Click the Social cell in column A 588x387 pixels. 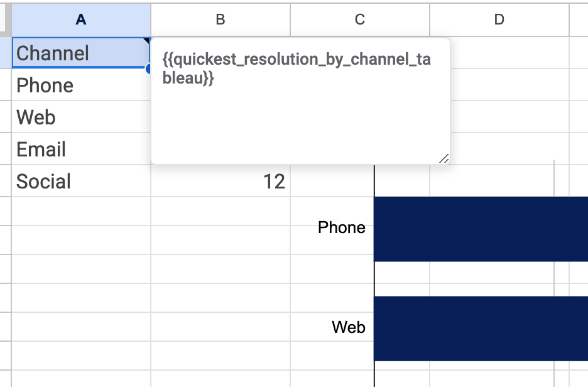coord(81,181)
